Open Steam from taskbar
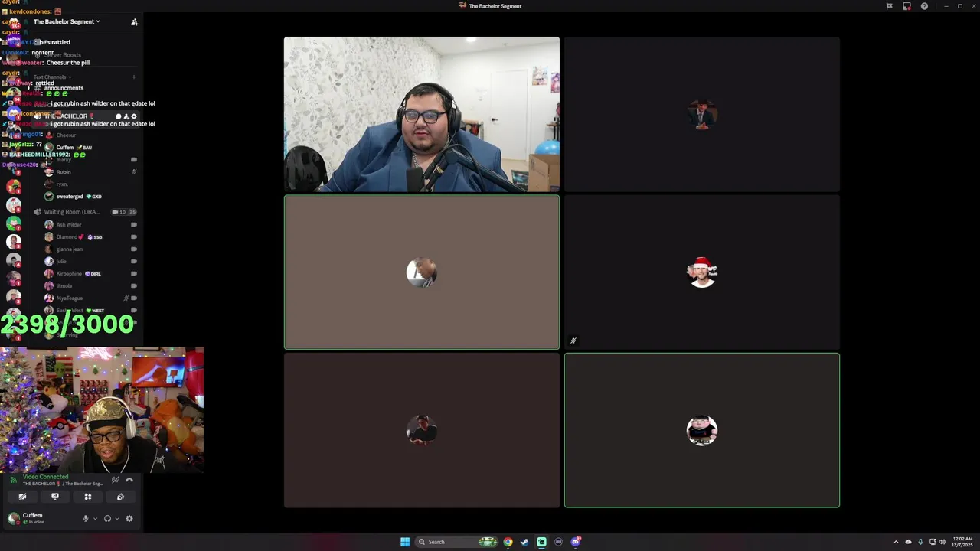 pos(524,542)
